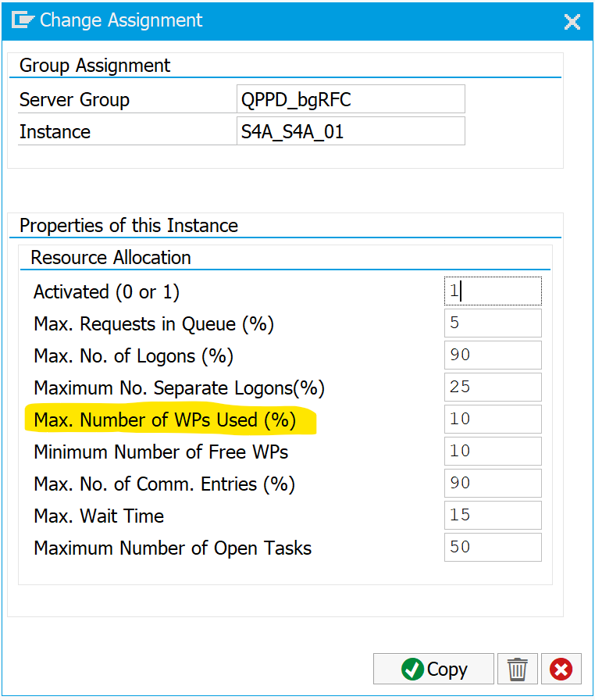Select the Minimum Number of Free WPs field
The height and width of the screenshot is (700, 595).
(493, 452)
